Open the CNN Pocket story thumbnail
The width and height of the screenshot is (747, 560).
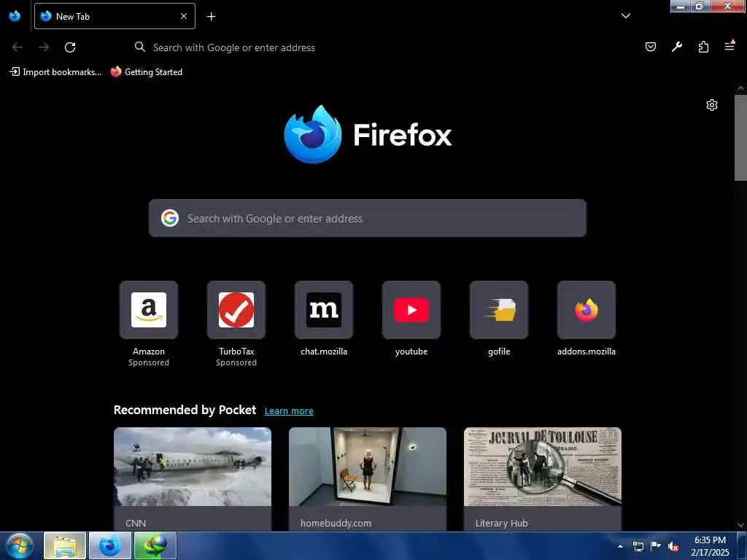point(193,467)
